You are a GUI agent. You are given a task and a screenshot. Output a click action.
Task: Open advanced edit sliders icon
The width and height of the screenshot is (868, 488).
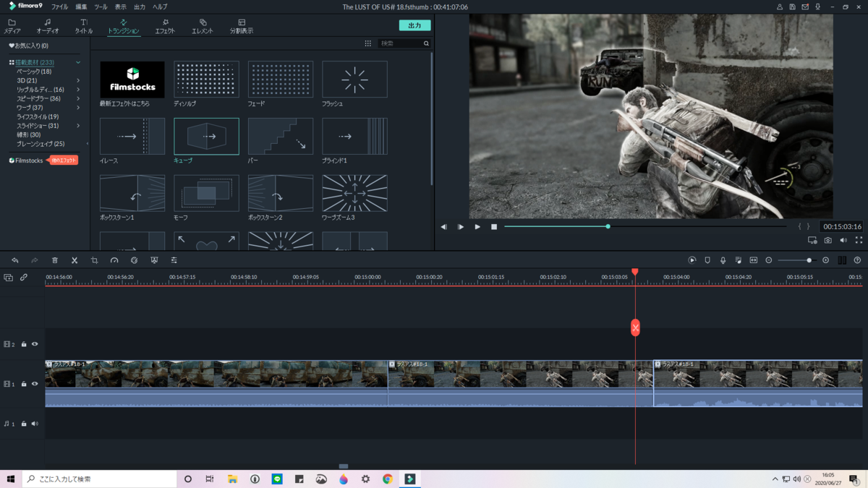point(174,260)
